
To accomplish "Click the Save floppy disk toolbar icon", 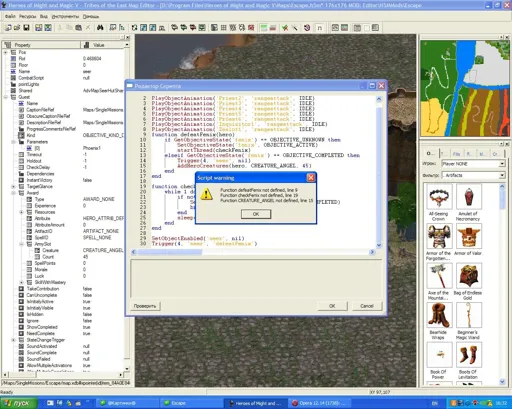I will coord(26,28).
